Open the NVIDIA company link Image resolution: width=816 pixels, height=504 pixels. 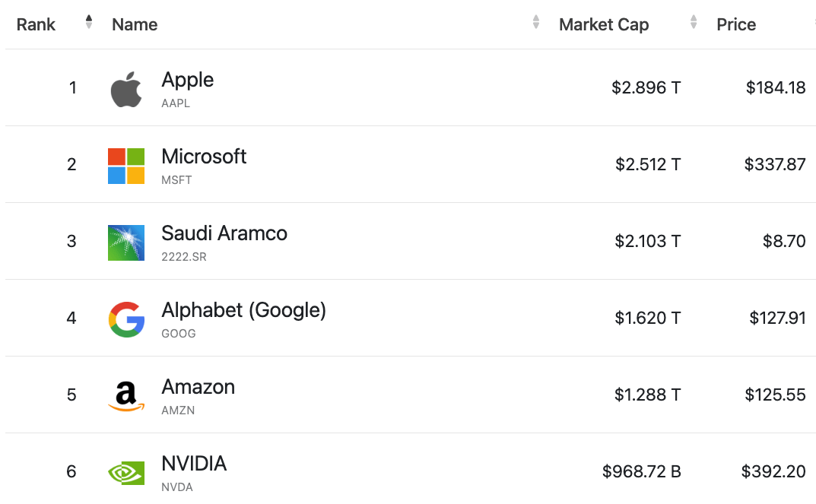(x=194, y=464)
